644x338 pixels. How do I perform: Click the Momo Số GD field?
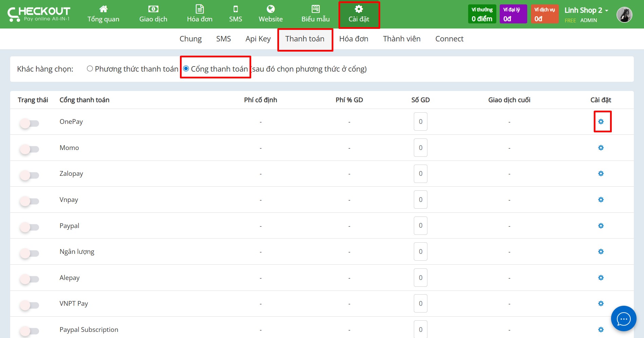[420, 148]
